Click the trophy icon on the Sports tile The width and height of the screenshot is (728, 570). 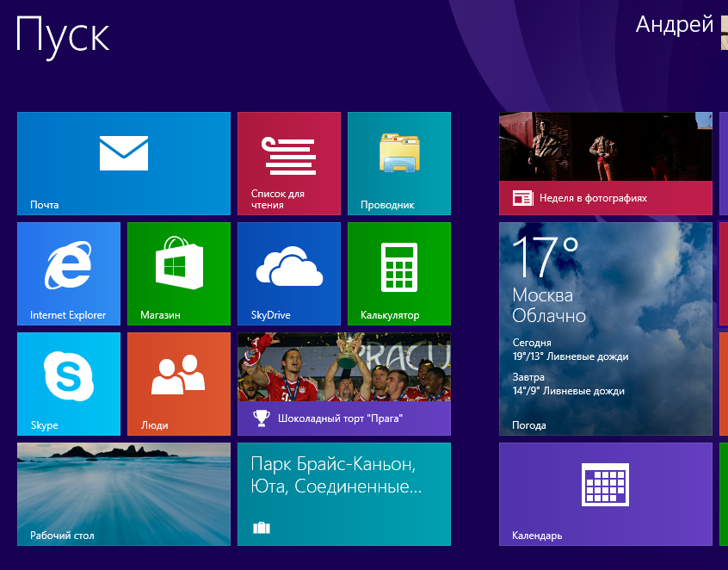tap(262, 418)
